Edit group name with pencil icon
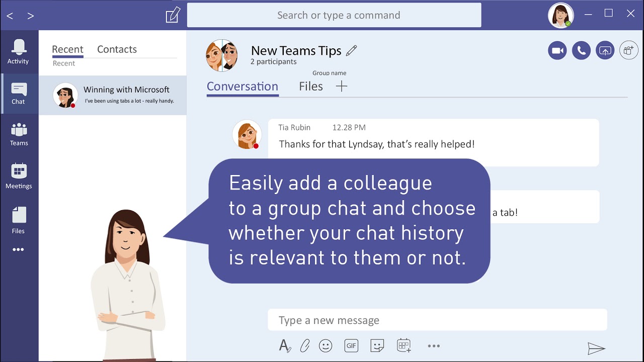644x362 pixels. [x=351, y=50]
